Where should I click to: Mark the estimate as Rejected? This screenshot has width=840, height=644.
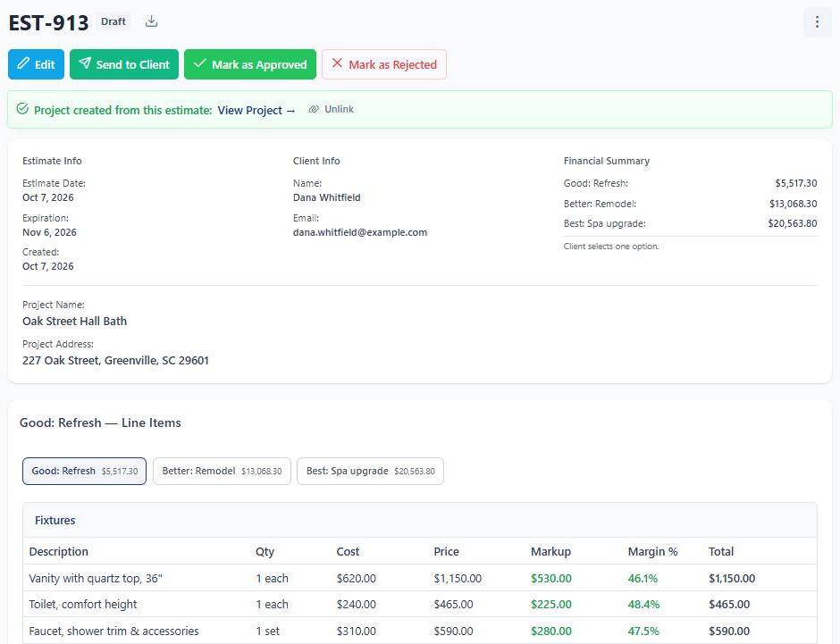[383, 64]
